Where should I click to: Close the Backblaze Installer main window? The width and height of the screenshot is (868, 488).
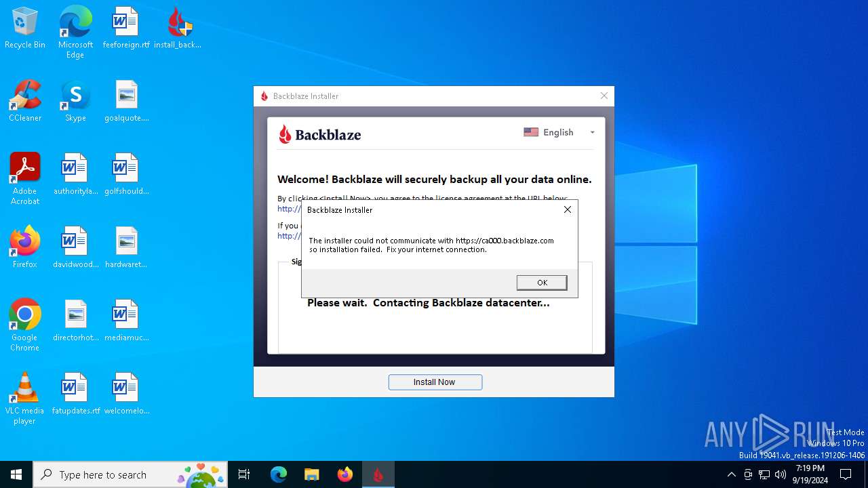coord(604,96)
